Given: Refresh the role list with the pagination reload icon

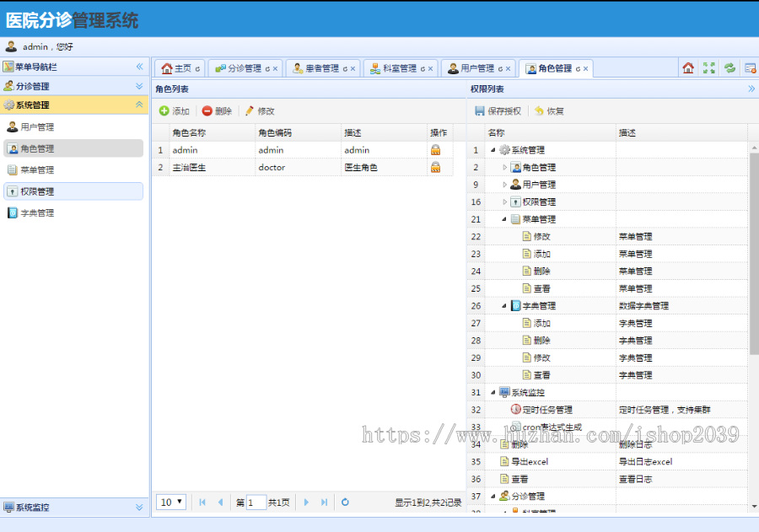Looking at the screenshot, I should (x=345, y=502).
